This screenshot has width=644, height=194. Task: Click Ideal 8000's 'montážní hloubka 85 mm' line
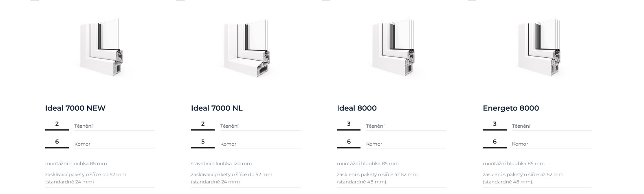click(x=368, y=163)
